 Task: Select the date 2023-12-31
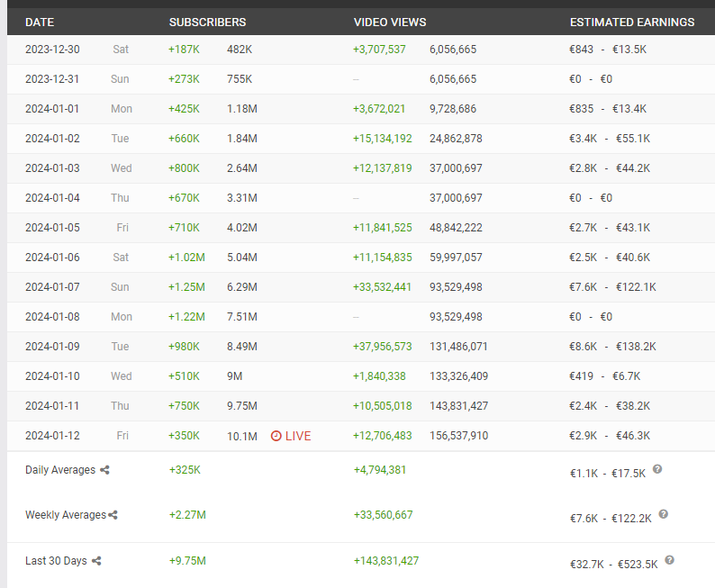tap(52, 79)
